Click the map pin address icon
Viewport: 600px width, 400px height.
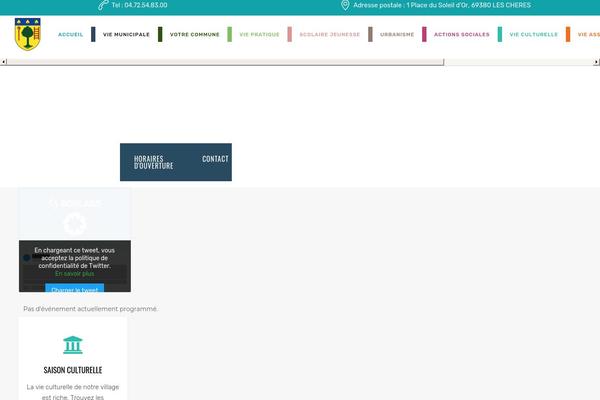(345, 5)
